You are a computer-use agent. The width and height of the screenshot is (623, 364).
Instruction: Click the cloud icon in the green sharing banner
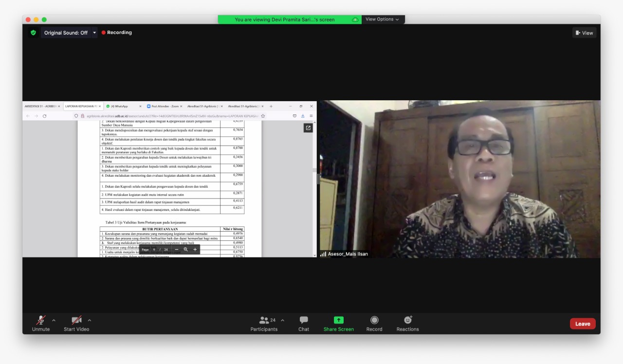click(x=355, y=19)
